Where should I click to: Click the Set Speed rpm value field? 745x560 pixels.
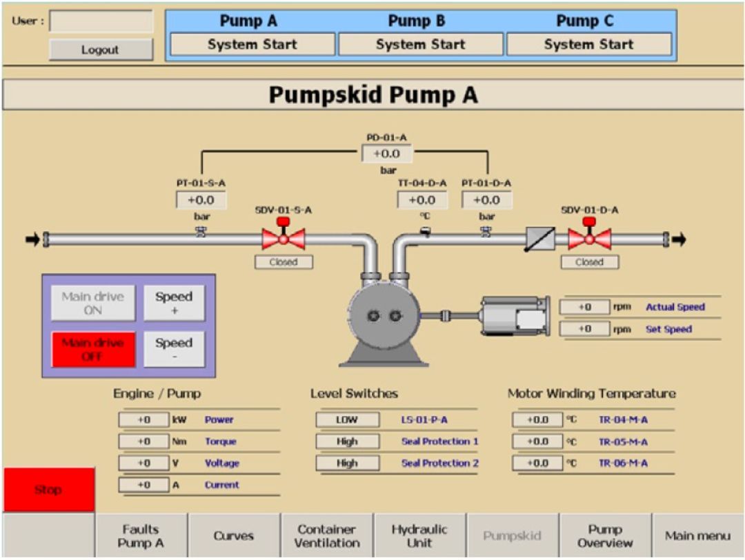[x=584, y=330]
